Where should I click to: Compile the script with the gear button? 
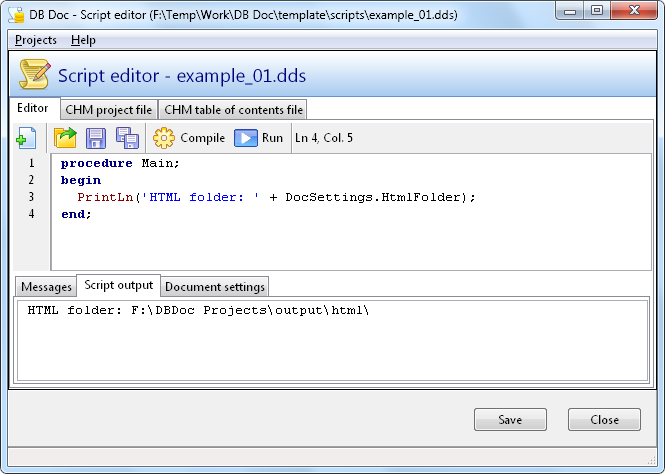click(188, 138)
